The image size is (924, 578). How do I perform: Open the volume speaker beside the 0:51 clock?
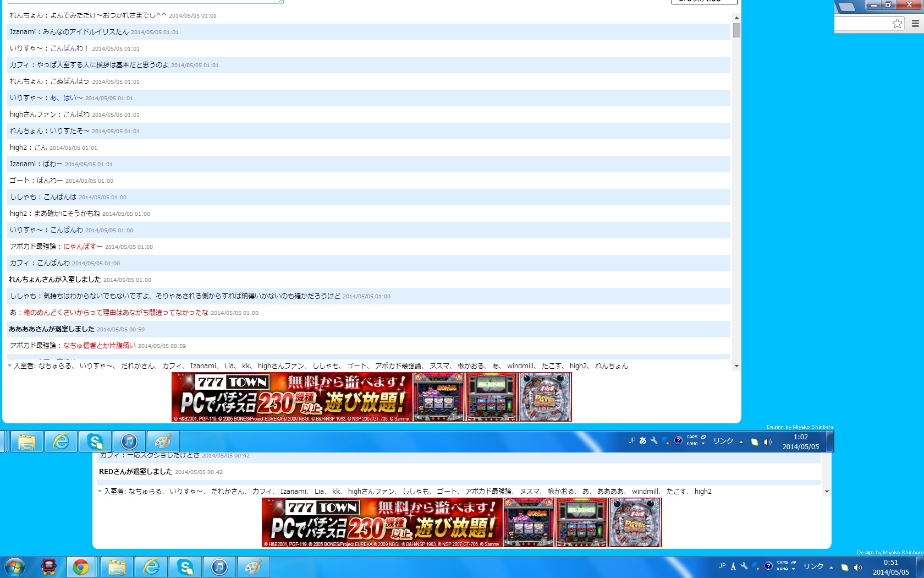858,567
